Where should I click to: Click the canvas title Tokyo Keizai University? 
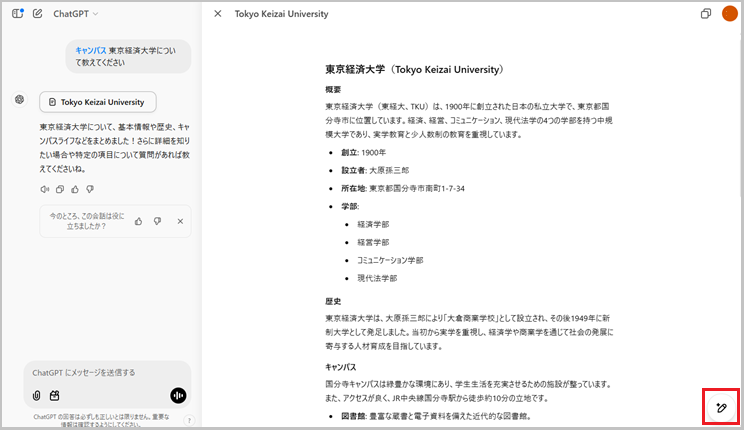281,14
